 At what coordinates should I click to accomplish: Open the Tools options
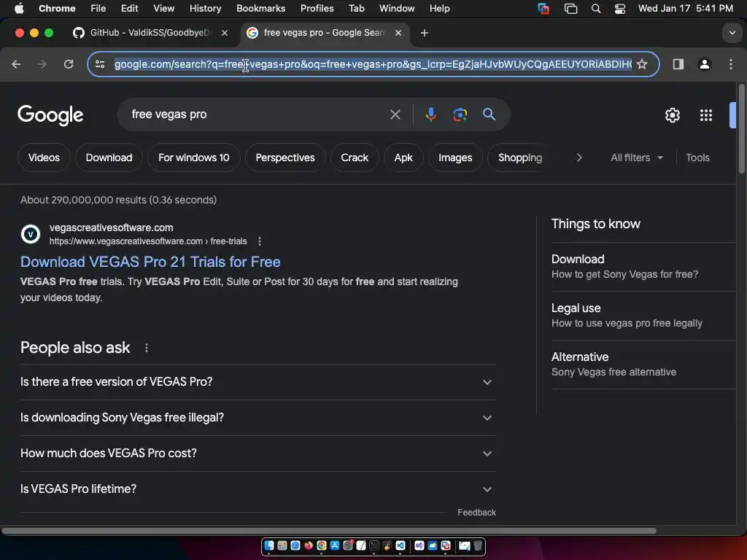point(697,157)
